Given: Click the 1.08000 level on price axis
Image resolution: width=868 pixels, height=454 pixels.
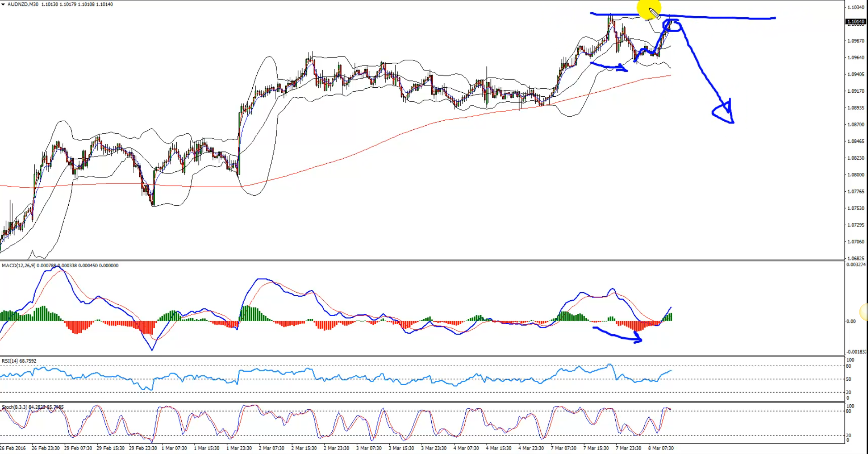Looking at the screenshot, I should point(855,175).
